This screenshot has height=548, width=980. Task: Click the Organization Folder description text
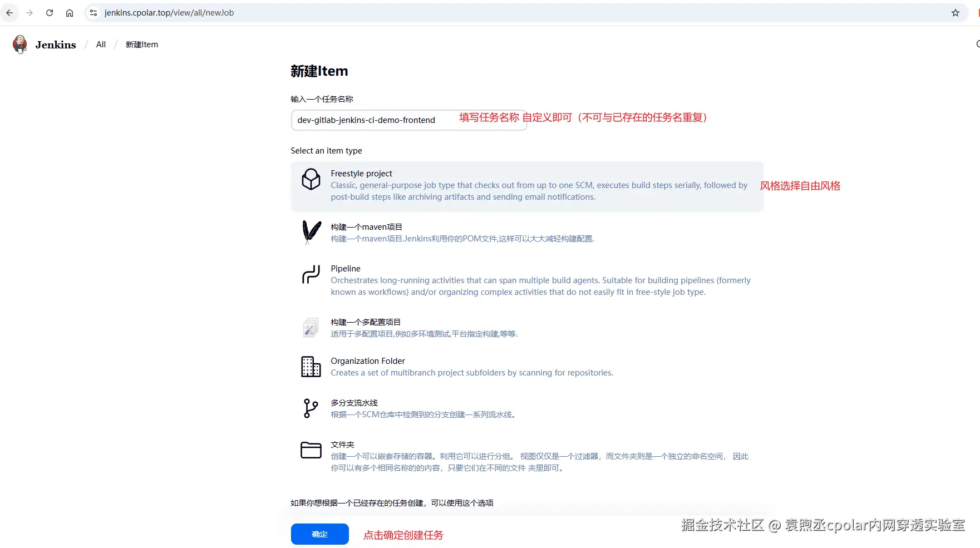pos(472,373)
